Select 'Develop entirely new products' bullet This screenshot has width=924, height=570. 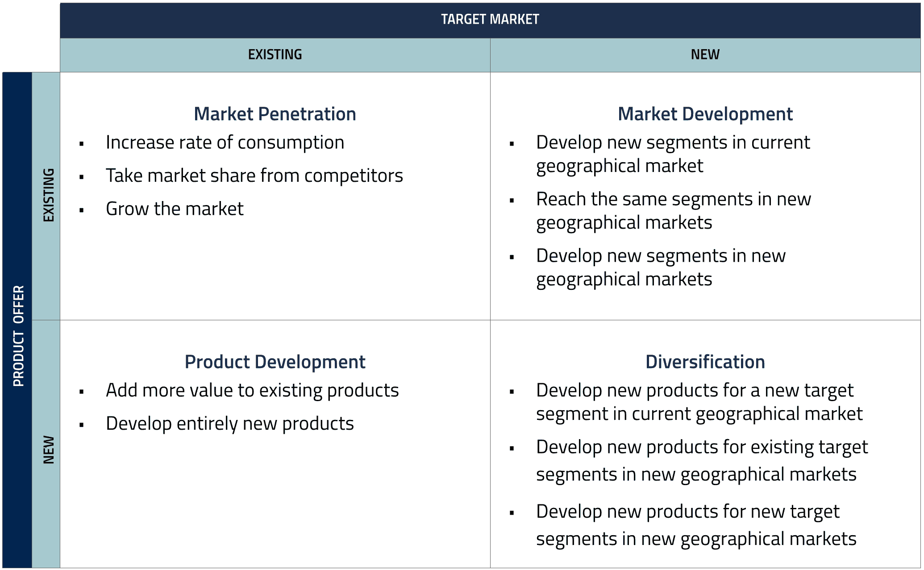(230, 423)
